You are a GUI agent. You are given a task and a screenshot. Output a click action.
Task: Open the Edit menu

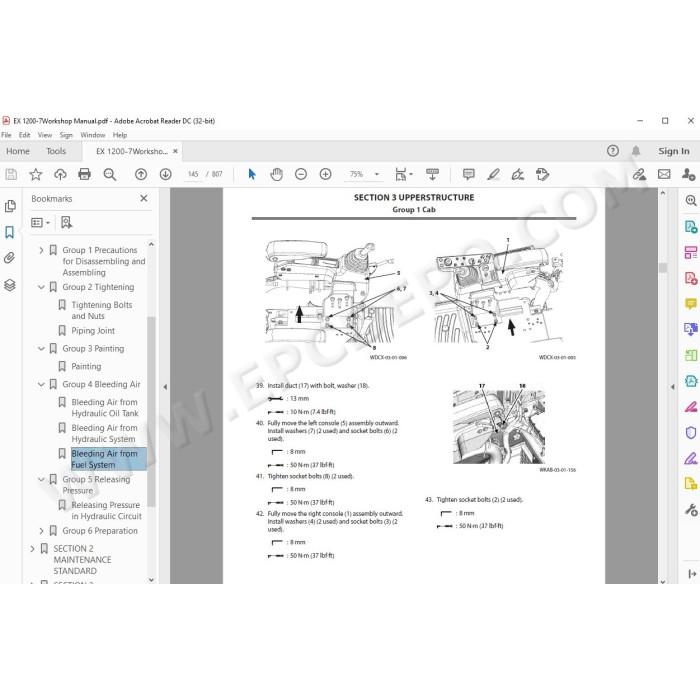point(25,135)
